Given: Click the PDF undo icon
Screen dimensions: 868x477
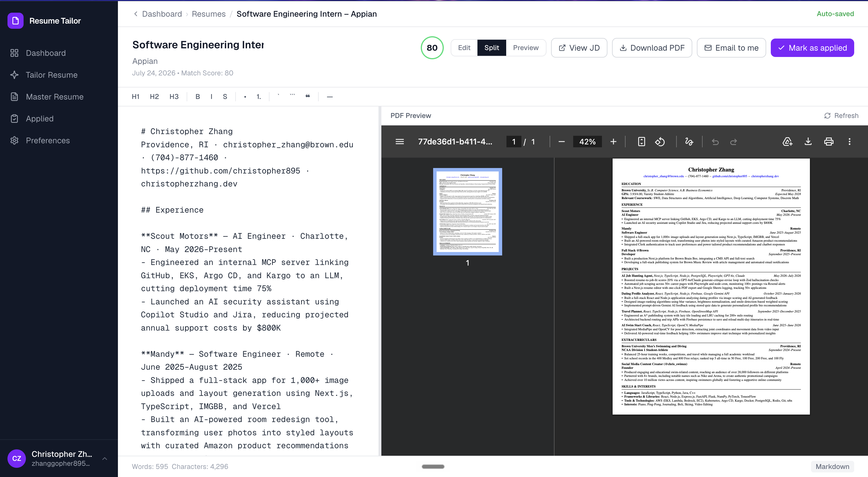Looking at the screenshot, I should click(715, 142).
